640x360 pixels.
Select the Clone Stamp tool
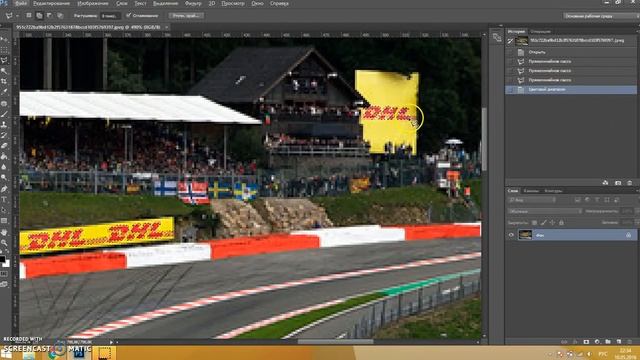click(x=4, y=125)
